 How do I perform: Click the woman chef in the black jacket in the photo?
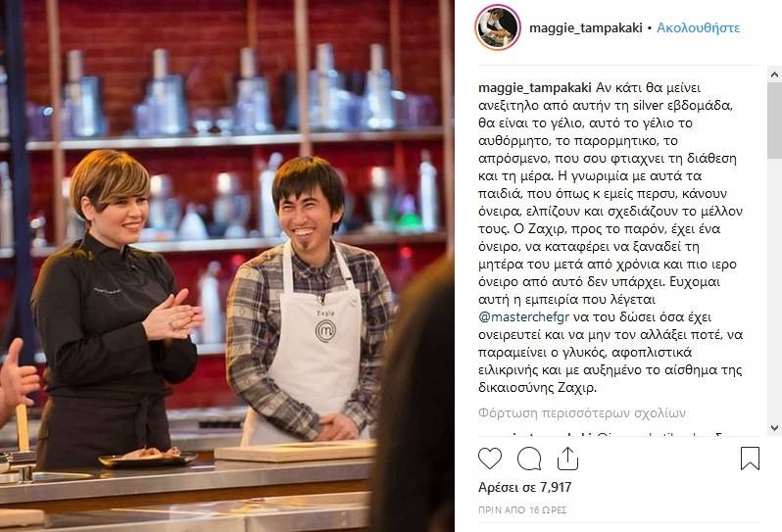point(113,310)
